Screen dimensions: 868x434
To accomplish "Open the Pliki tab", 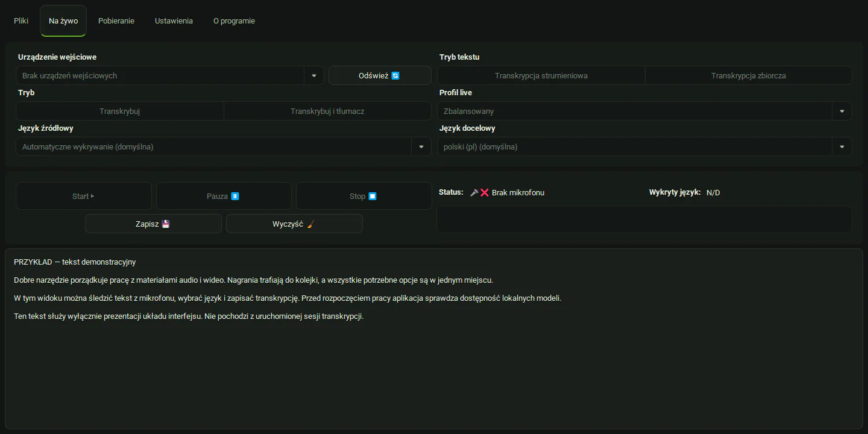I will tap(21, 20).
